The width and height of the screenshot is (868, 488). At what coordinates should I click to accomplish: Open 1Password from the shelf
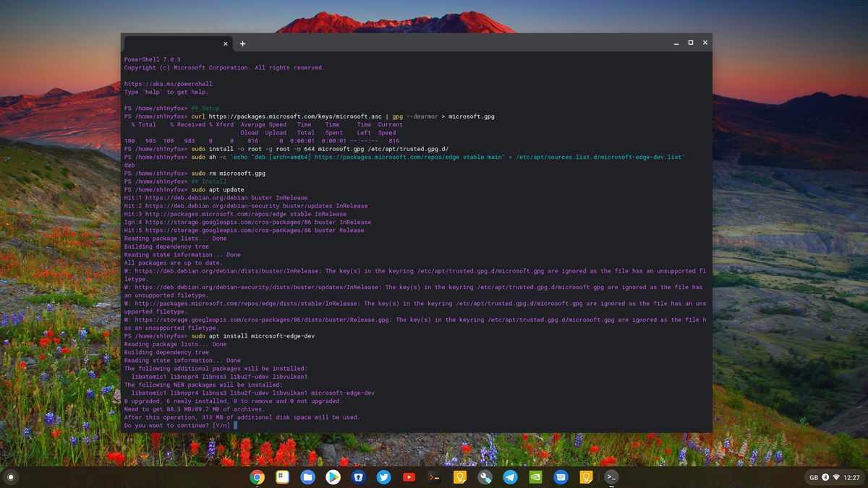[x=358, y=477]
